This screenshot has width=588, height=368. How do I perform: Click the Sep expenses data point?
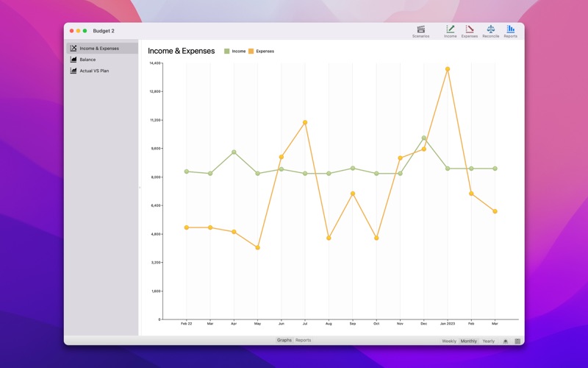pos(353,194)
